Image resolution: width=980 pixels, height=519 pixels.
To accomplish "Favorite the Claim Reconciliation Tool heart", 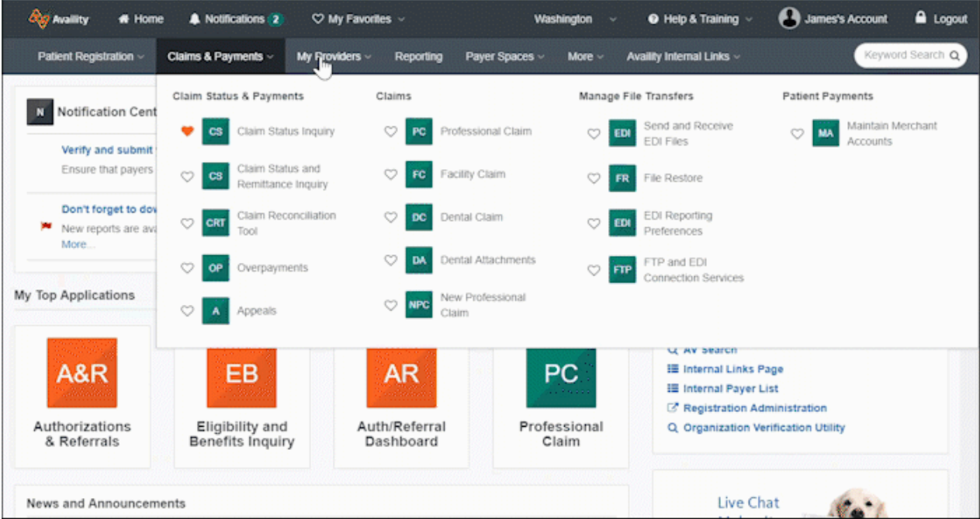I will pos(187,223).
